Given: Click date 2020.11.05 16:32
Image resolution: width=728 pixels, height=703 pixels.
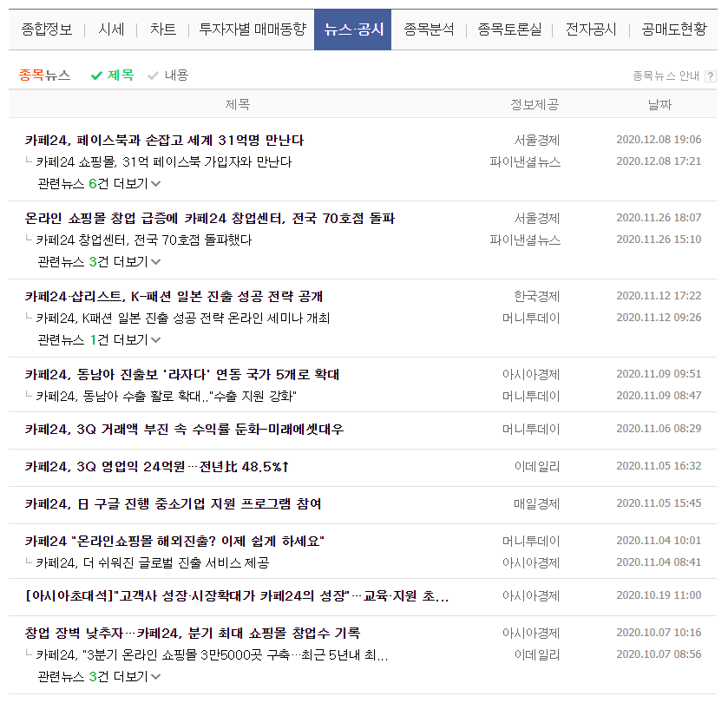Looking at the screenshot, I should [x=659, y=466].
